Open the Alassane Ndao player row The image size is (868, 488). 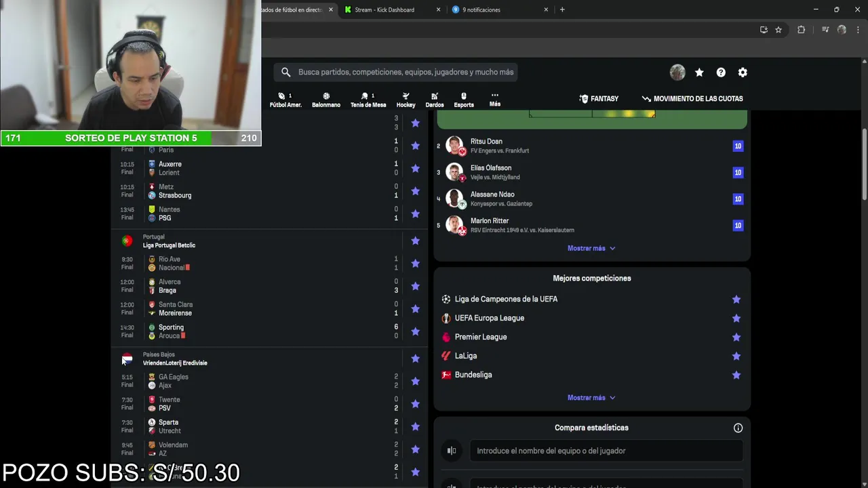[x=591, y=199]
